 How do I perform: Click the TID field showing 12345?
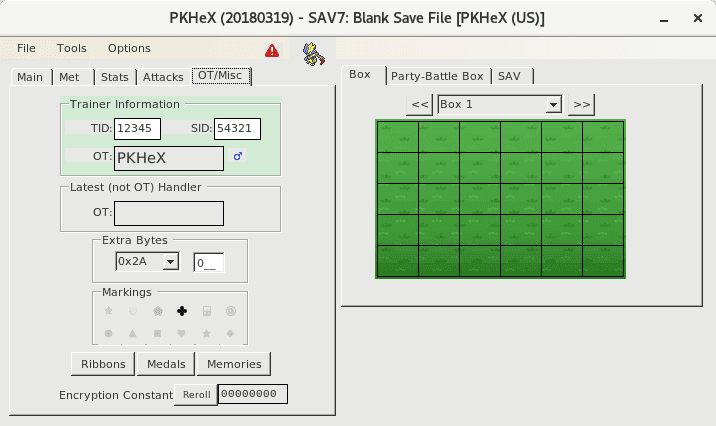click(x=137, y=129)
